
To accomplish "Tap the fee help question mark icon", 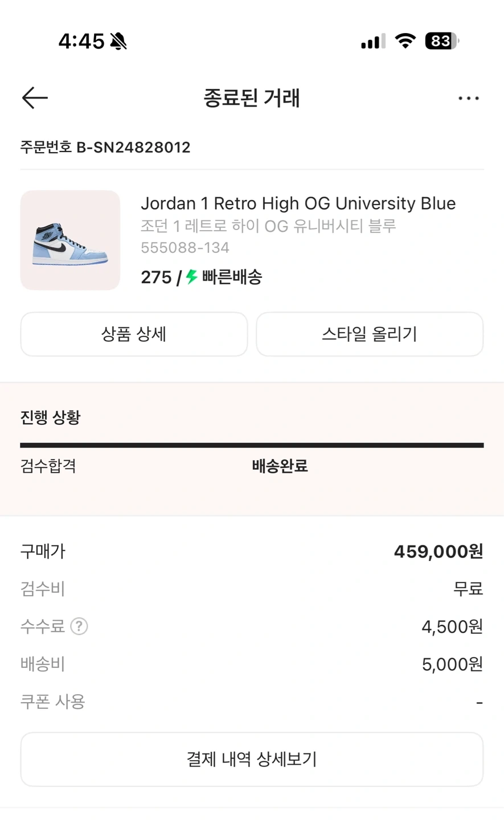I will 79,626.
